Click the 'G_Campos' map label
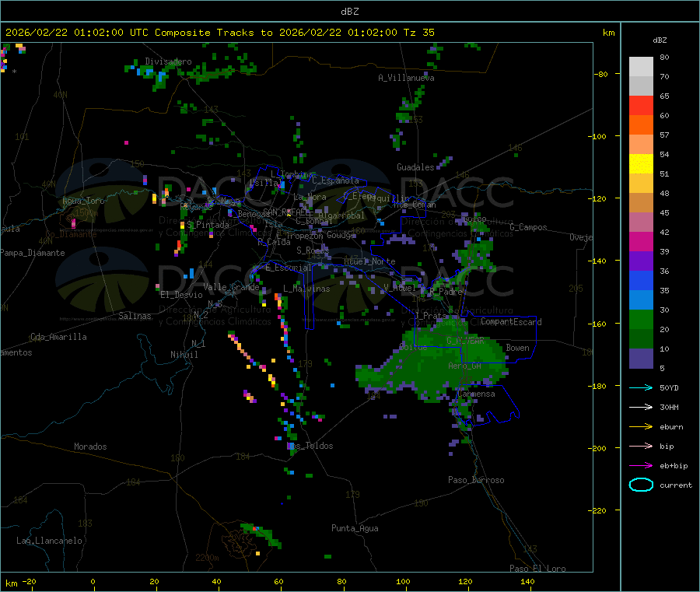The width and height of the screenshot is (700, 592). coord(529,227)
